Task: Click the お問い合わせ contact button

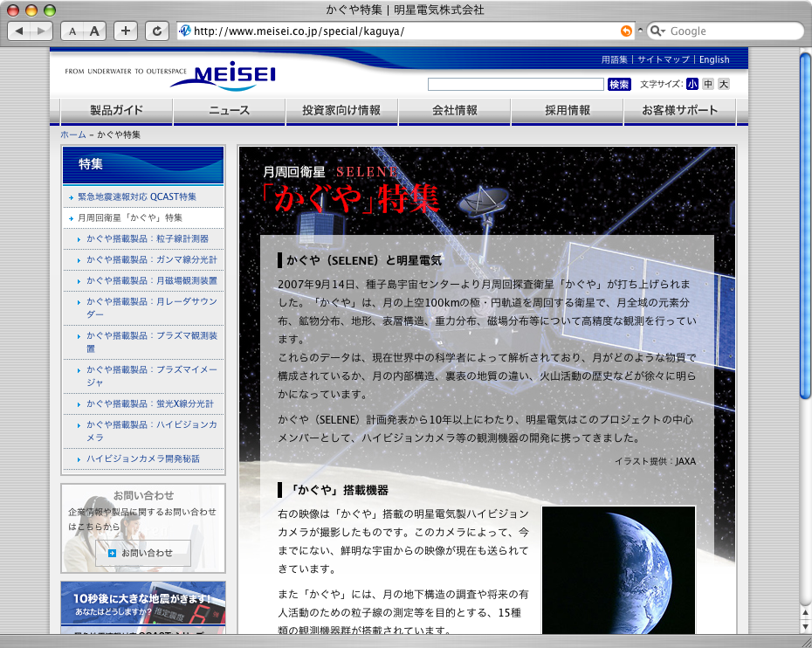Action: click(x=143, y=553)
